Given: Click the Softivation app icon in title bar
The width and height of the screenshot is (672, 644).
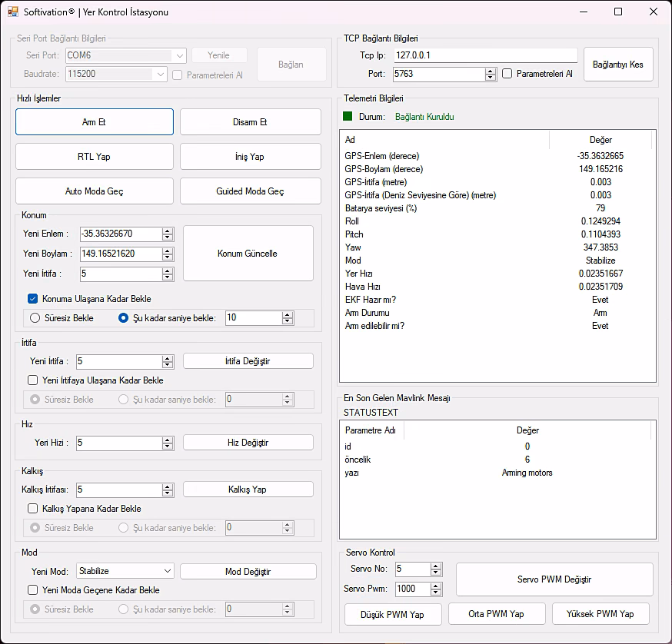Looking at the screenshot, I should [13, 12].
